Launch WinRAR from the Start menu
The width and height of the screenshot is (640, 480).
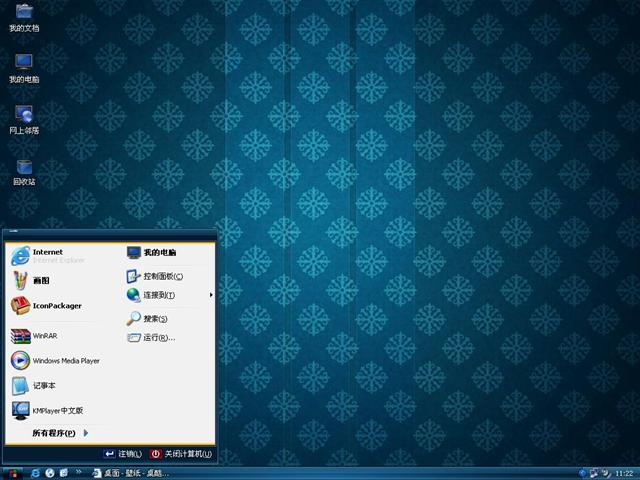[x=45, y=336]
